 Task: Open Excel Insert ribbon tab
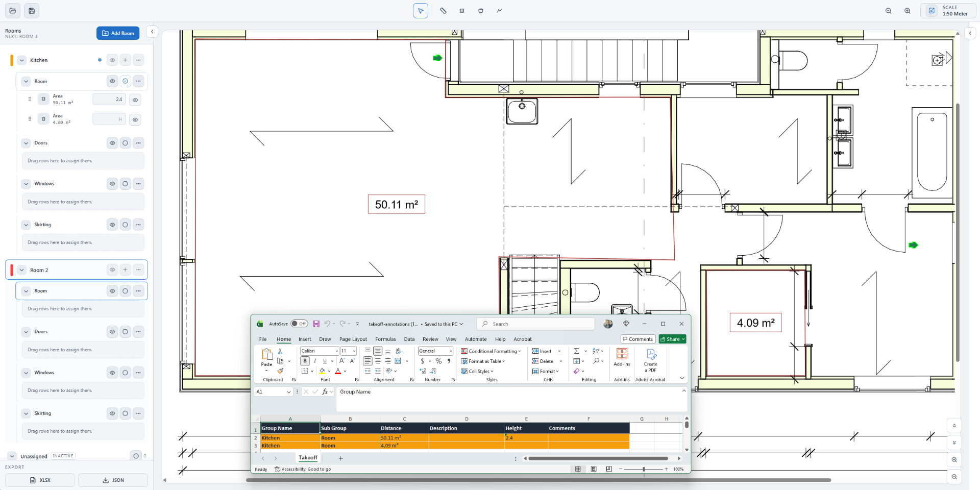click(305, 339)
